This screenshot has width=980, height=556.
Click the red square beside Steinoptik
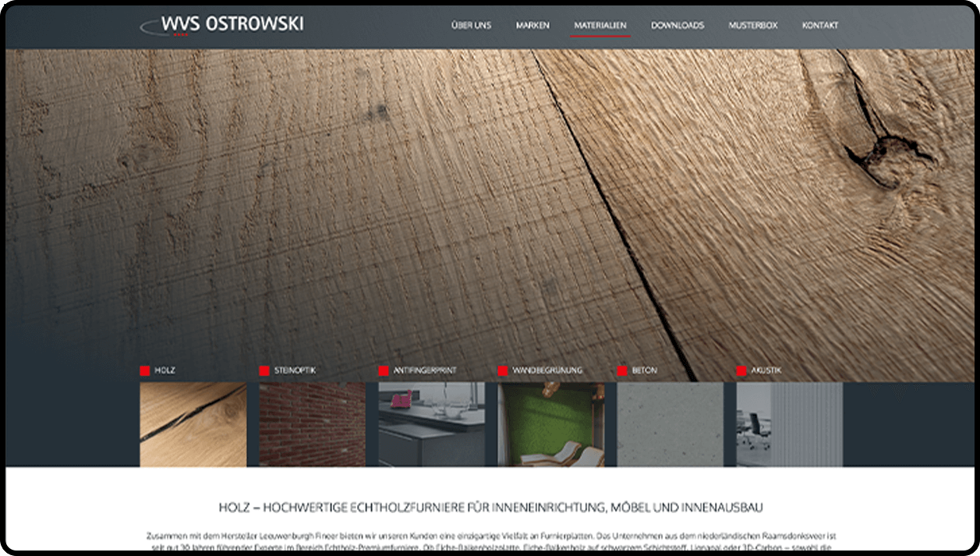pos(264,371)
